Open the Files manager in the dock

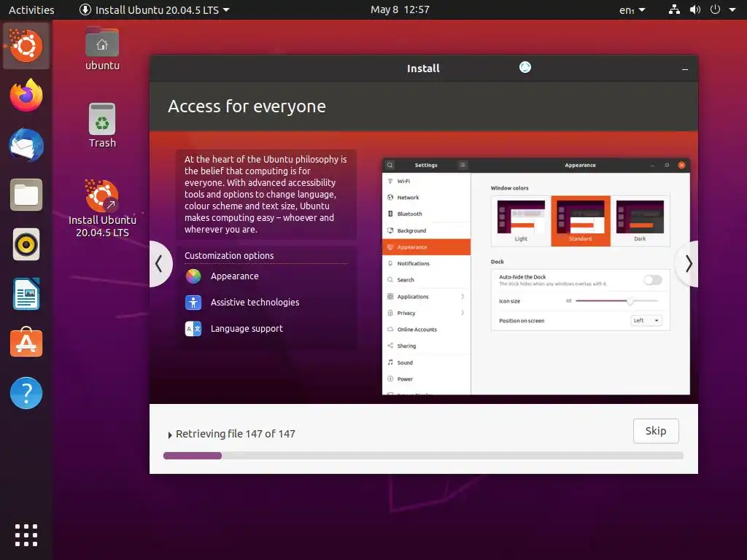(x=26, y=195)
